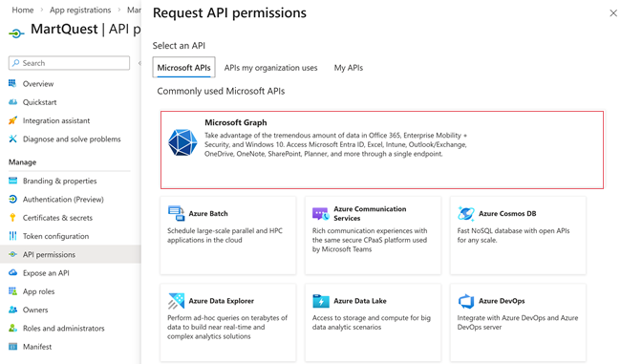This screenshot has width=621, height=364.
Task: Click the Overview grid icon
Action: point(12,83)
